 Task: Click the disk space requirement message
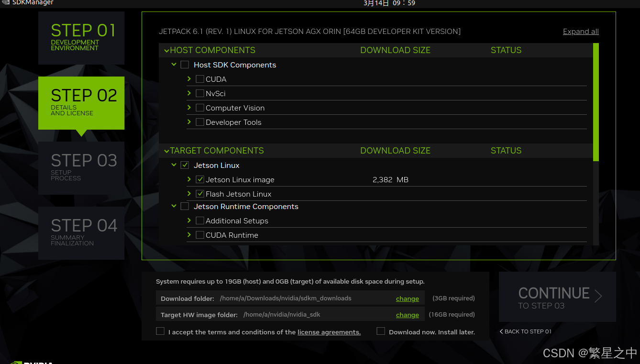tap(290, 282)
